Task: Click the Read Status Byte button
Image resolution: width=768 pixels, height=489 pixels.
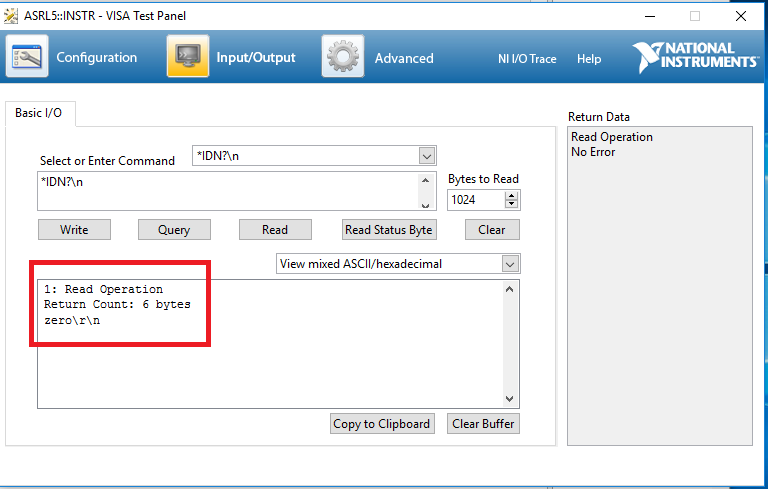Action: 389,230
